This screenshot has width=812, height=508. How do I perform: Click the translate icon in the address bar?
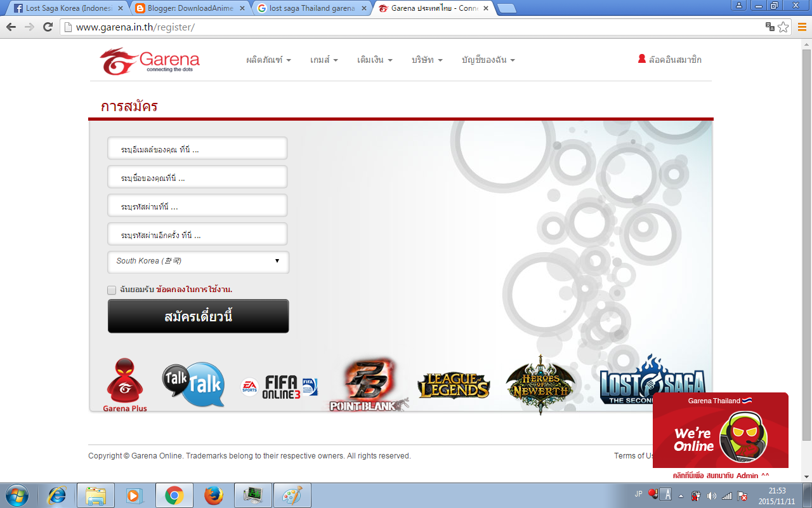(x=770, y=27)
